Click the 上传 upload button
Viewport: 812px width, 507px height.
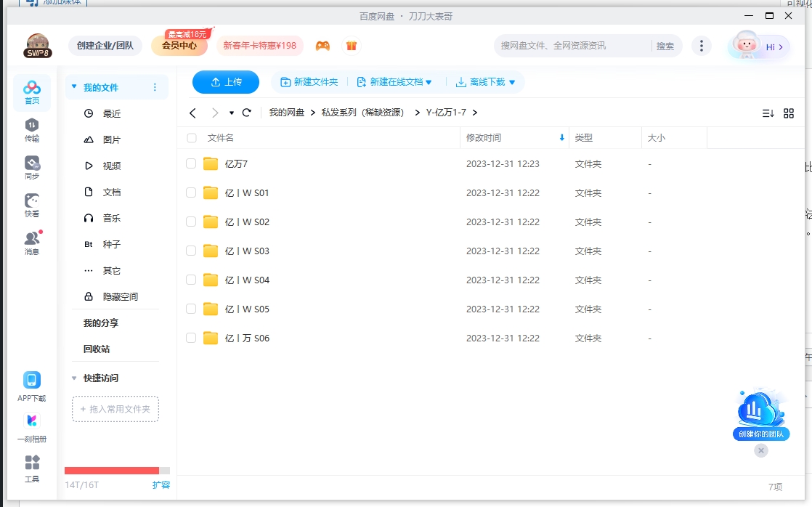[x=225, y=81]
